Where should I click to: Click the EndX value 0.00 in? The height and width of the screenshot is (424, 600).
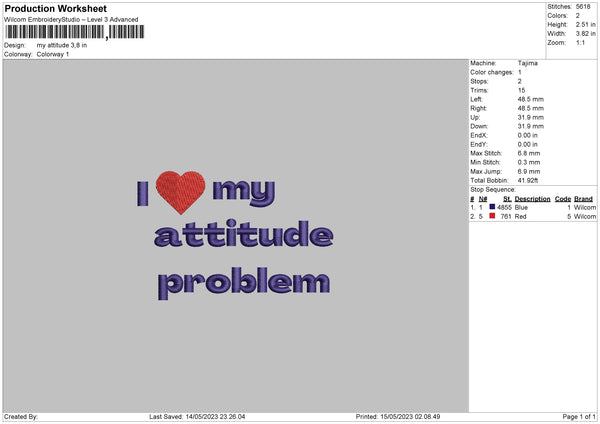[x=527, y=135]
